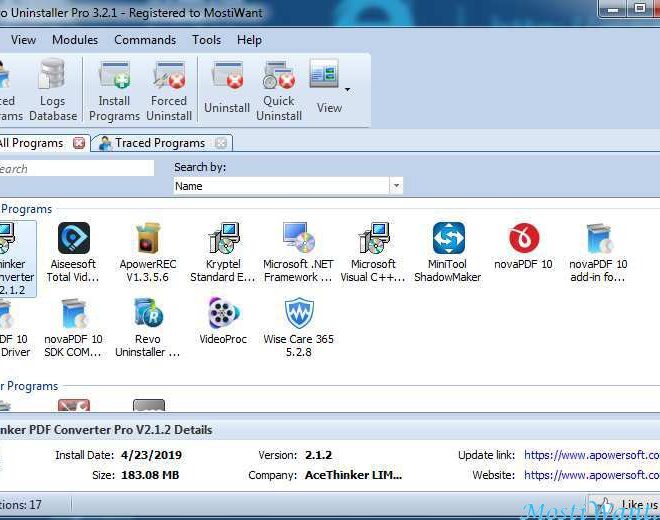This screenshot has width=660, height=520.
Task: Click the Like us button
Action: (x=624, y=504)
